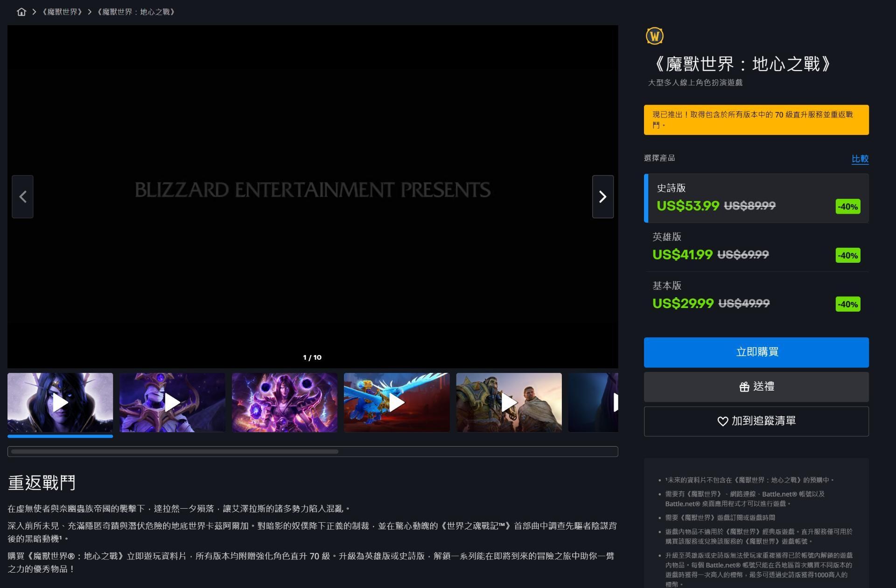Go to home via breadcrumb house icon
The width and height of the screenshot is (896, 588).
point(21,12)
